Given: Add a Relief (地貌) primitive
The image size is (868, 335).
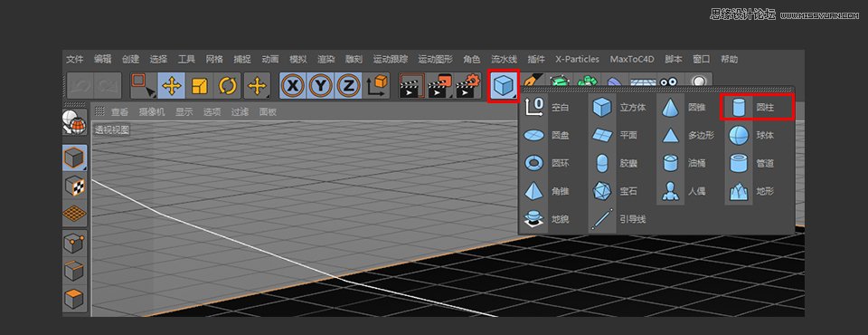Looking at the screenshot, I should [x=547, y=220].
